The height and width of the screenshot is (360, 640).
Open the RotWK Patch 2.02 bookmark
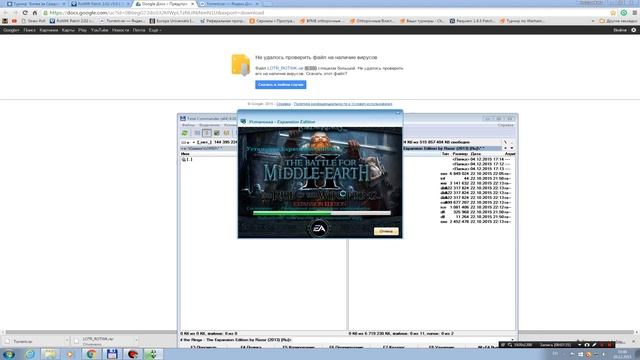click(x=72, y=21)
